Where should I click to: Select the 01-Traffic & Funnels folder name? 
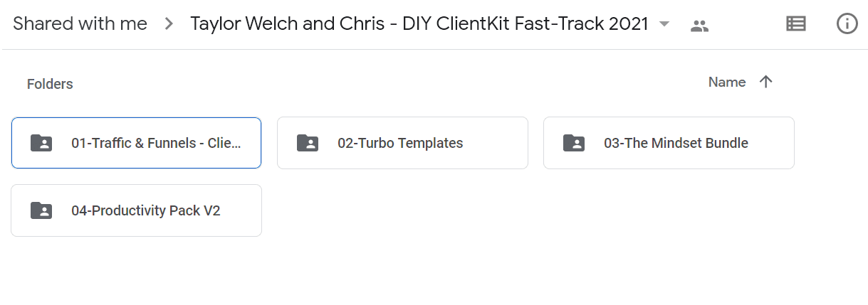[157, 143]
